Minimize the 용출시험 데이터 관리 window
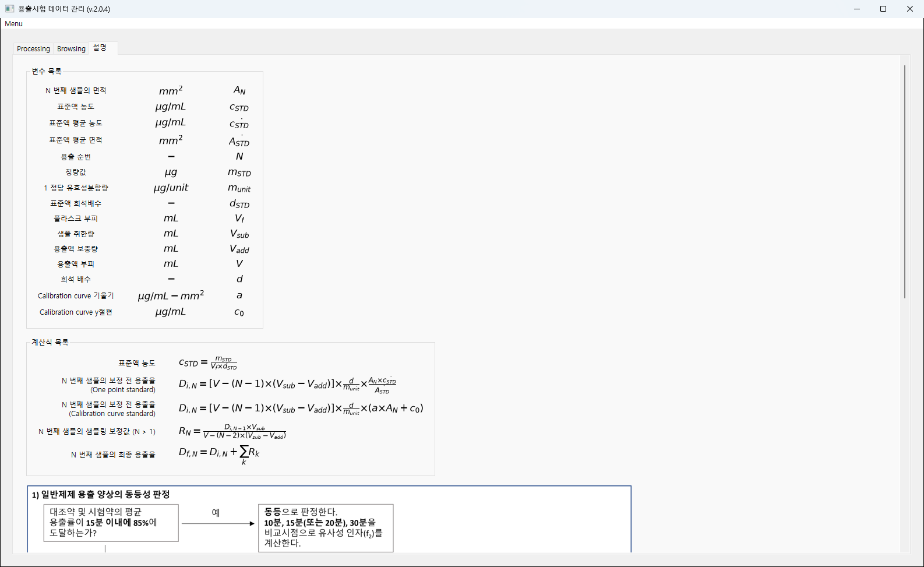924x567 pixels. click(857, 9)
